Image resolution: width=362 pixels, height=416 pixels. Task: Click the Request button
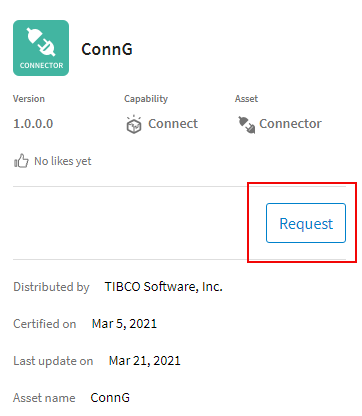306,223
